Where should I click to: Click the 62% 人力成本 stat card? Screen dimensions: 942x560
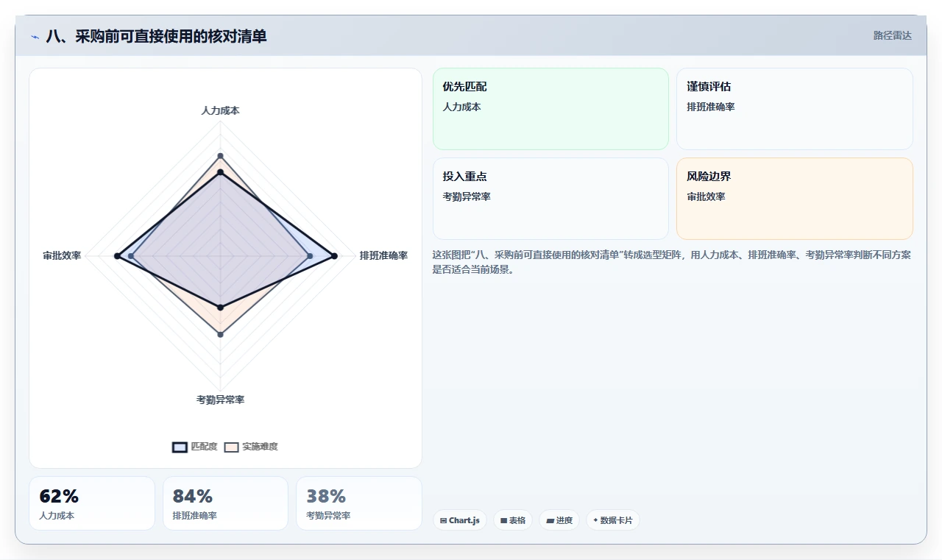click(92, 503)
